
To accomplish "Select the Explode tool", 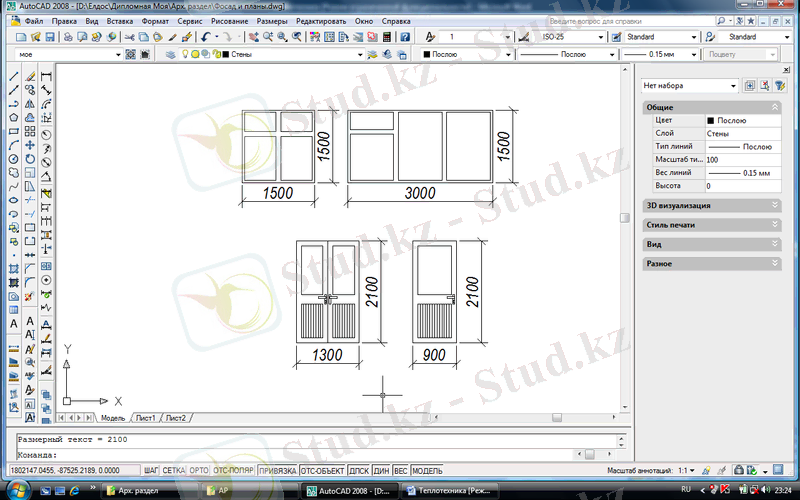I will (30, 296).
